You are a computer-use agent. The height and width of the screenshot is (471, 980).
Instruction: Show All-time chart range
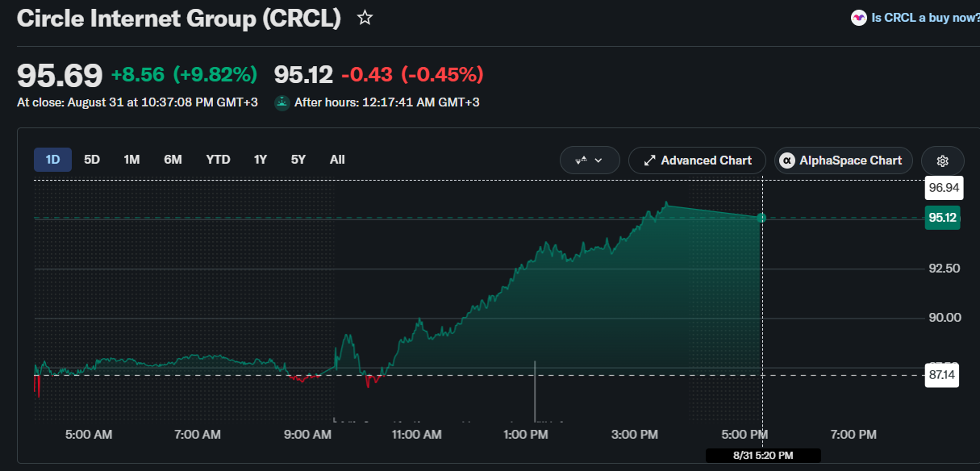[337, 160]
